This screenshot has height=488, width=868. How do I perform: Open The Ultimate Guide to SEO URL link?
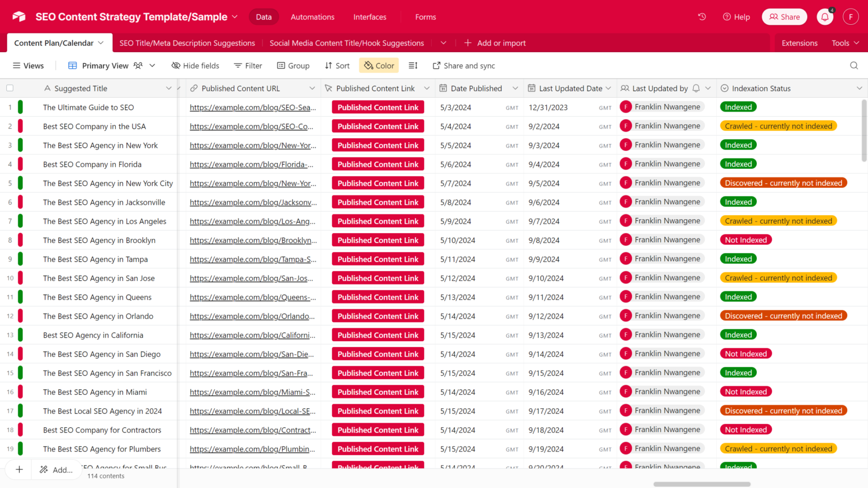coord(253,108)
